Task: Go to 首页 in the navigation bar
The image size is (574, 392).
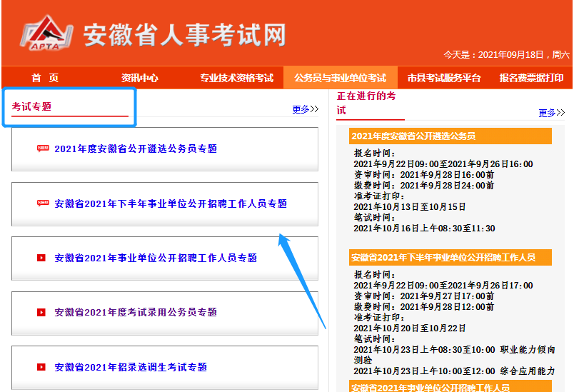Action: (45, 78)
